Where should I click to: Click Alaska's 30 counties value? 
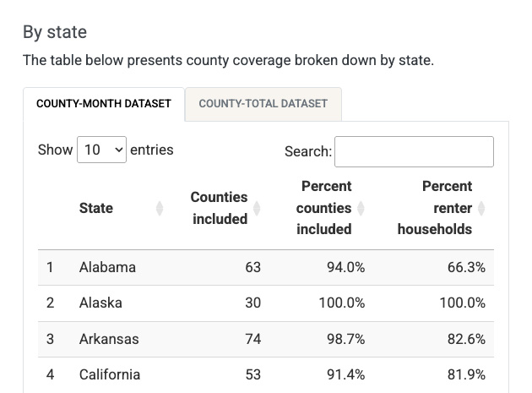click(x=252, y=303)
